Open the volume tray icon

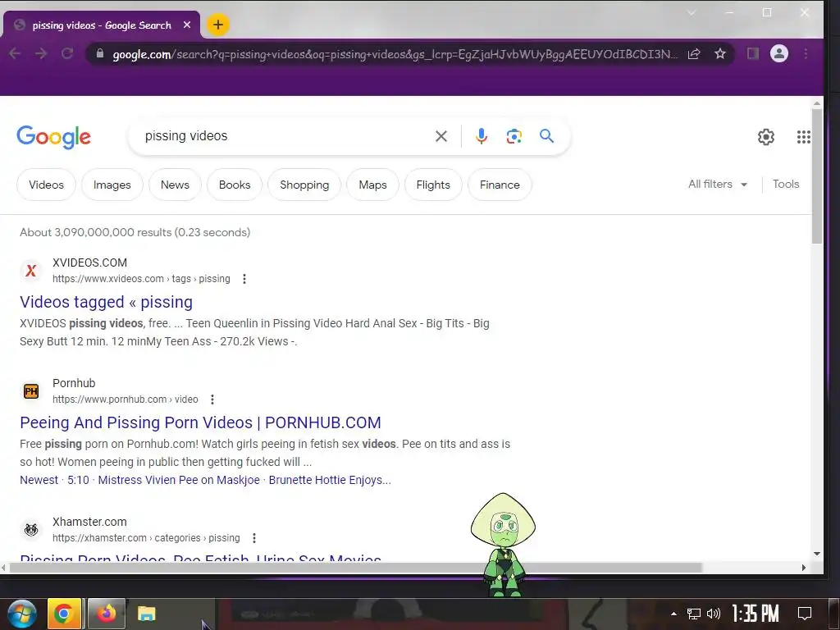coord(714,614)
